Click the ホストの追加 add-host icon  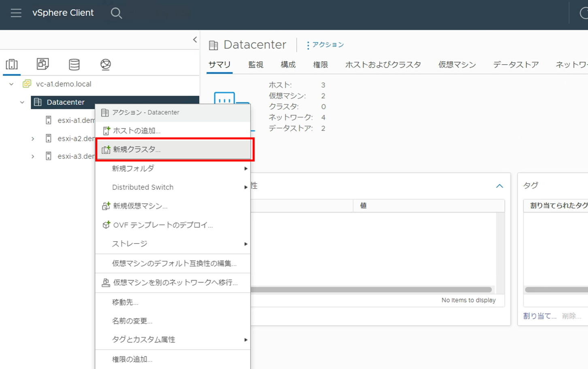click(x=106, y=131)
